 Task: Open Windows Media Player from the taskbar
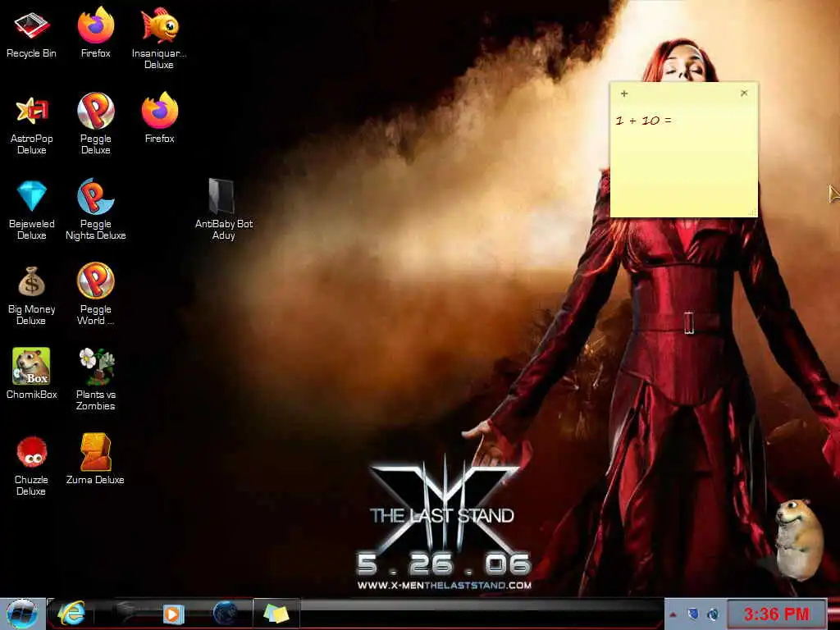173,614
